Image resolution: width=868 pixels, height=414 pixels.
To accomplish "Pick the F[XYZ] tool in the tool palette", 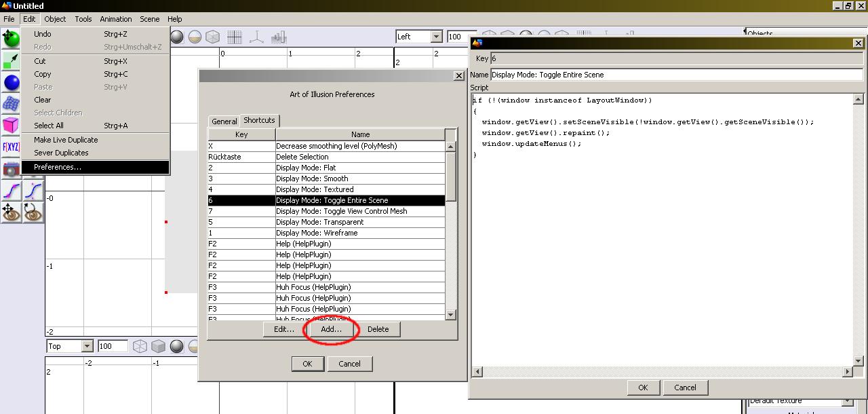I will click(x=11, y=147).
